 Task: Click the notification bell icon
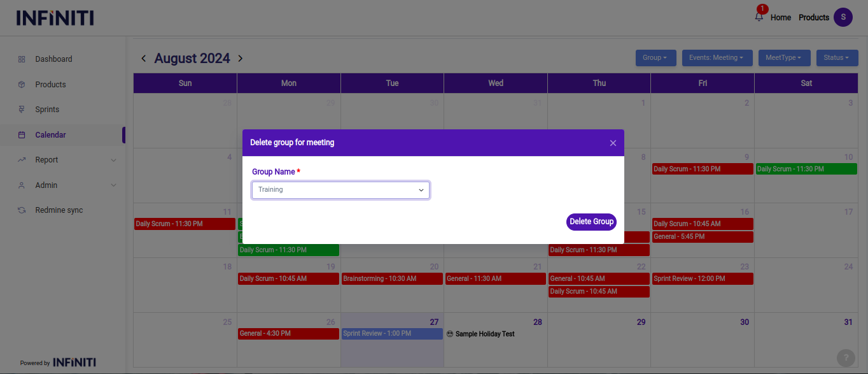[759, 17]
